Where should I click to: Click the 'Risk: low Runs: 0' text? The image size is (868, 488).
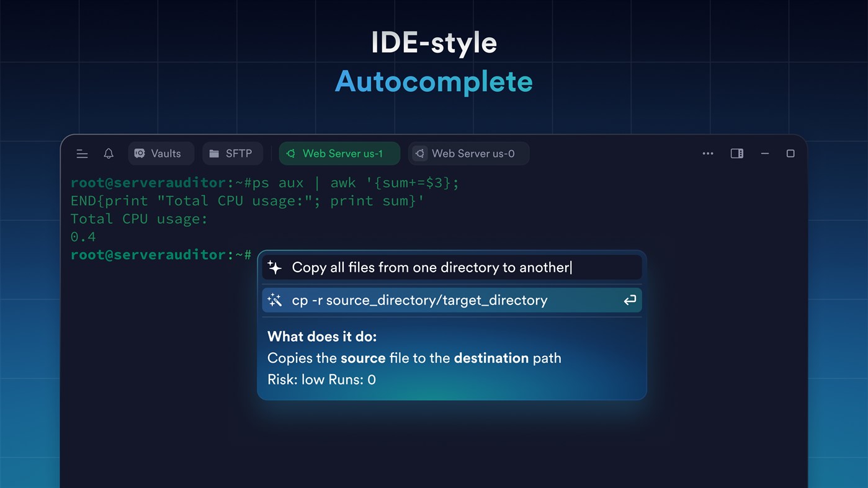[x=321, y=379]
